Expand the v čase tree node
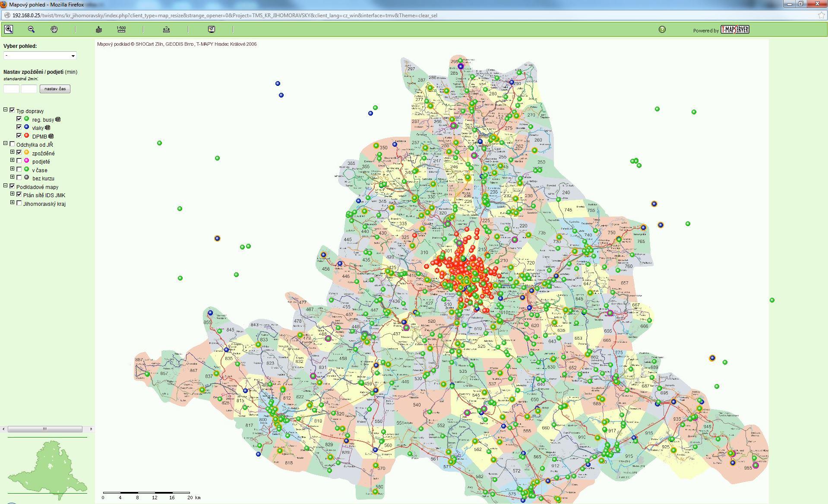Image resolution: width=828 pixels, height=504 pixels. (x=13, y=169)
